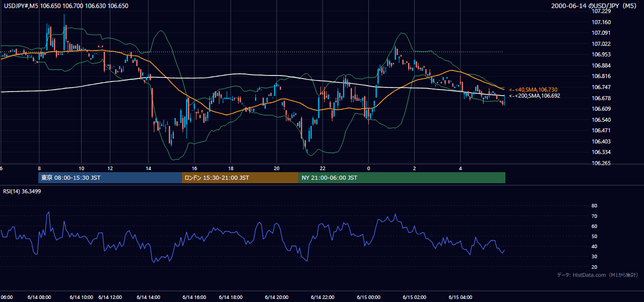Click hour tick 18 under the price chart
The image size is (644, 302).
tap(230, 168)
